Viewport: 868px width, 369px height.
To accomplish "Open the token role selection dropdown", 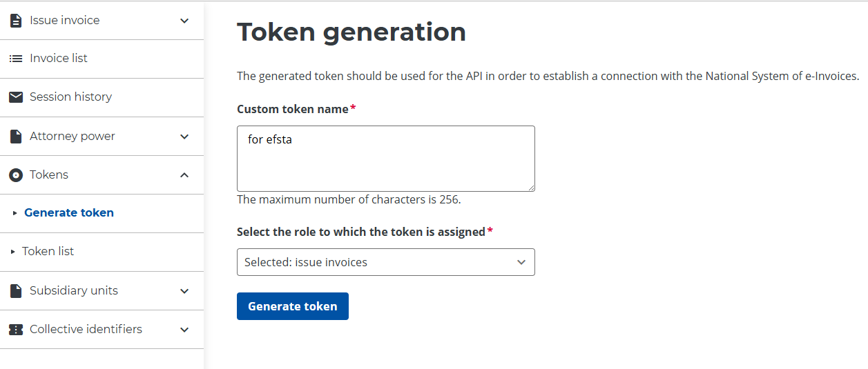I will [x=385, y=262].
